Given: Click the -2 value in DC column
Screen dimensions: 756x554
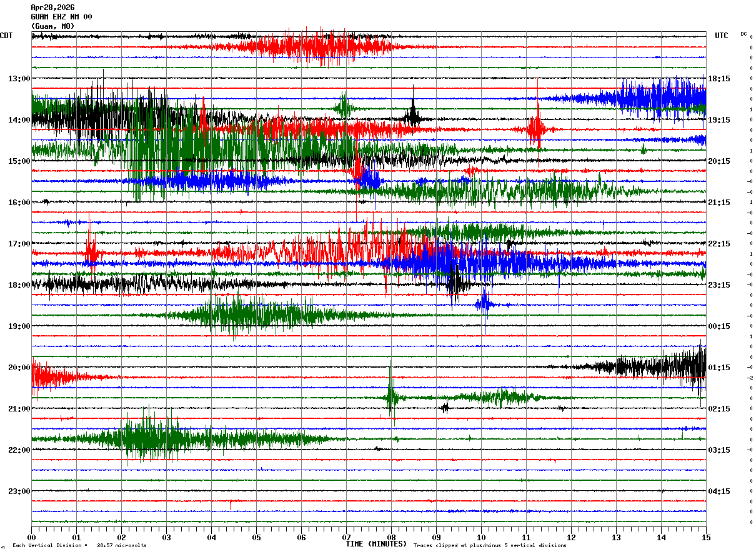Looking at the screenshot, I should 749,378.
